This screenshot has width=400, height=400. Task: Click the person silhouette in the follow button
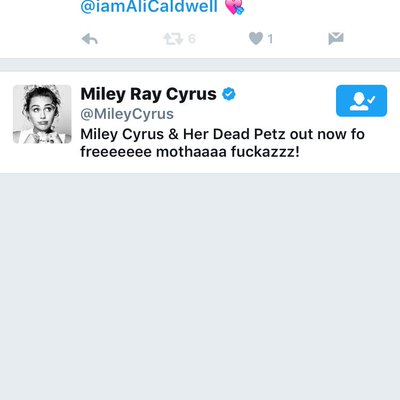pos(358,101)
